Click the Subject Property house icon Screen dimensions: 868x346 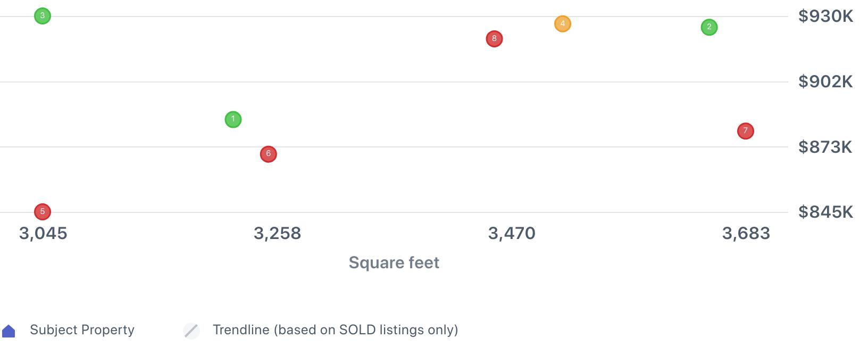(x=9, y=331)
